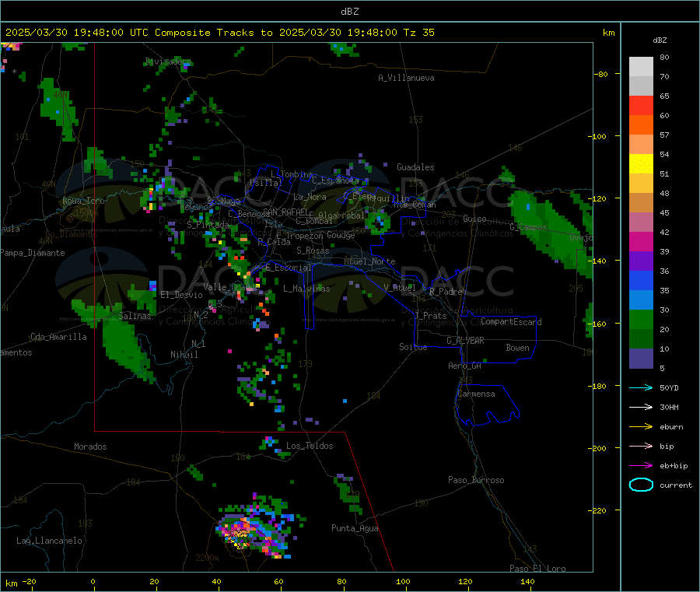Click the 'Paso_Barroso' map label
The image size is (700, 592).
[476, 480]
